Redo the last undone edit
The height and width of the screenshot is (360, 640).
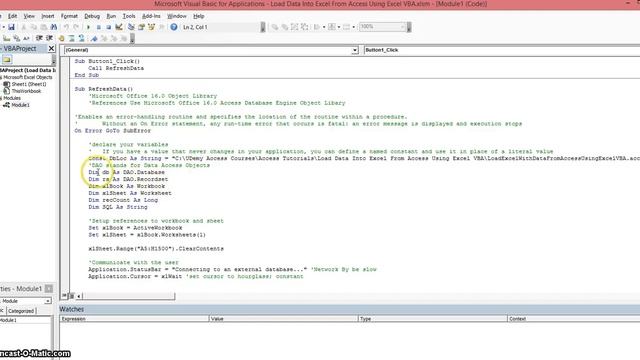point(76,27)
